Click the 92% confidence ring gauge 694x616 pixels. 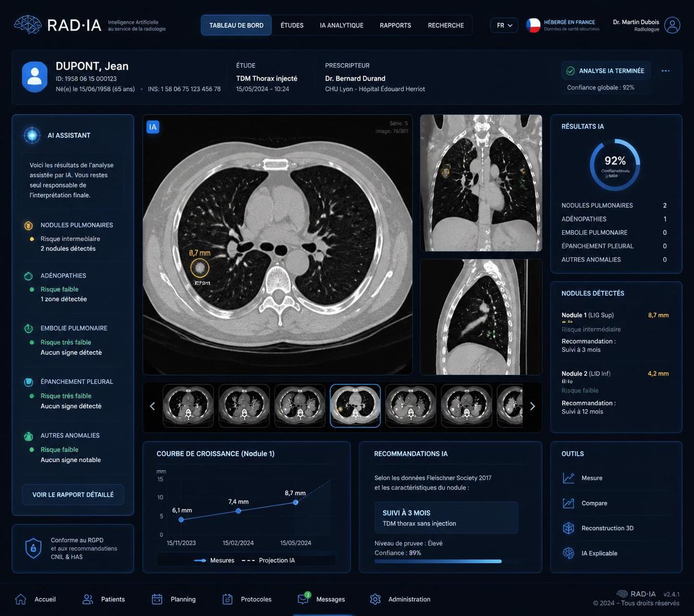[615, 164]
